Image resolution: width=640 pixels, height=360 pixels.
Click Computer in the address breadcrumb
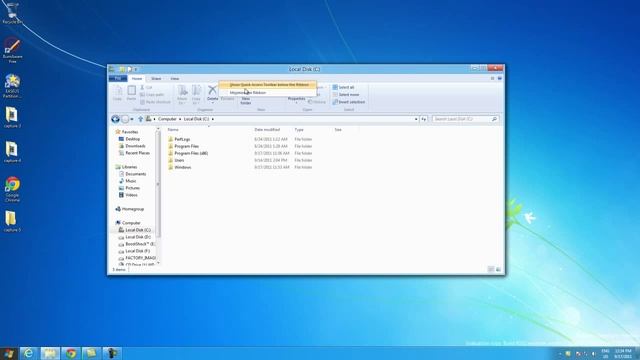(167, 119)
